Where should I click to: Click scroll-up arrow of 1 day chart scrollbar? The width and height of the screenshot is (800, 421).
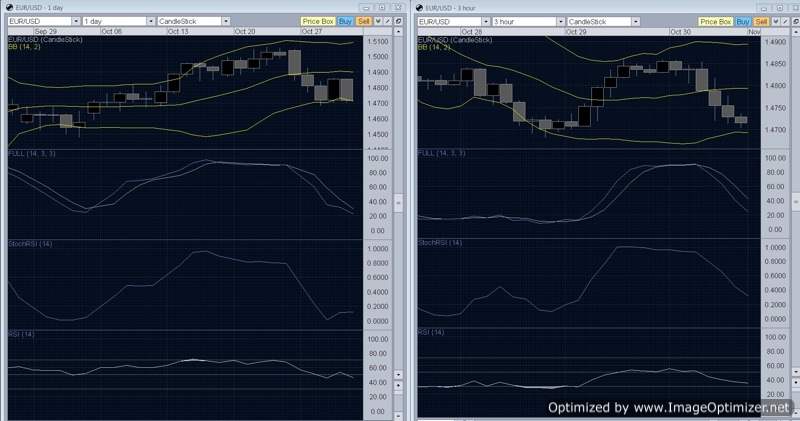point(398,32)
